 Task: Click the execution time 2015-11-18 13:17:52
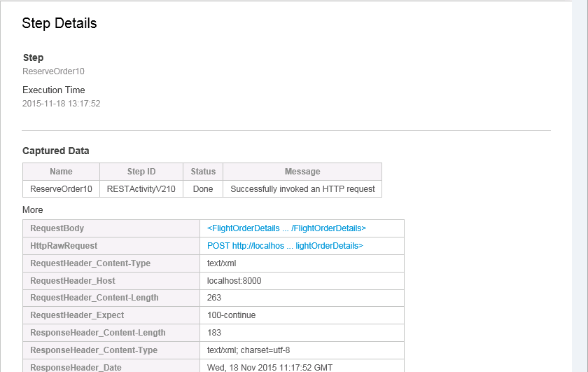click(x=62, y=104)
